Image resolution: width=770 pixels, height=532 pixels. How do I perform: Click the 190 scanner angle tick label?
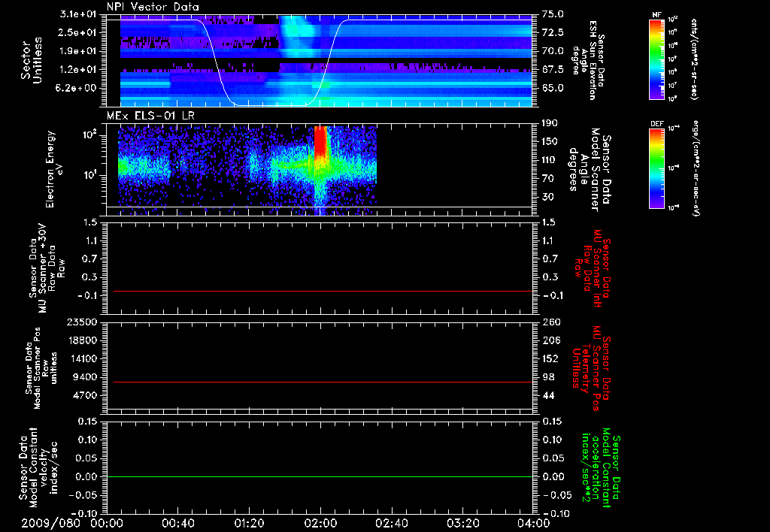[550, 123]
